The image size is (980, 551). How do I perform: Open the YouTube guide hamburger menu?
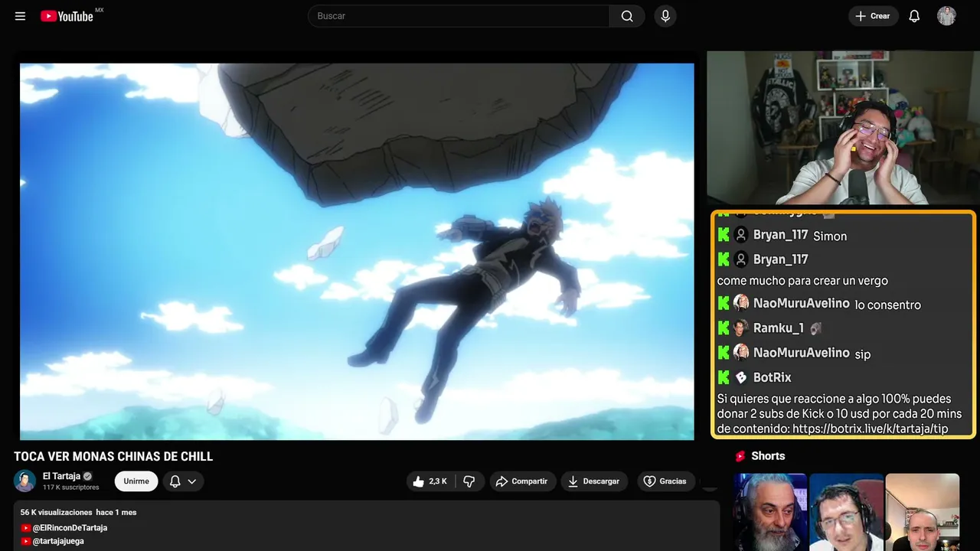20,16
